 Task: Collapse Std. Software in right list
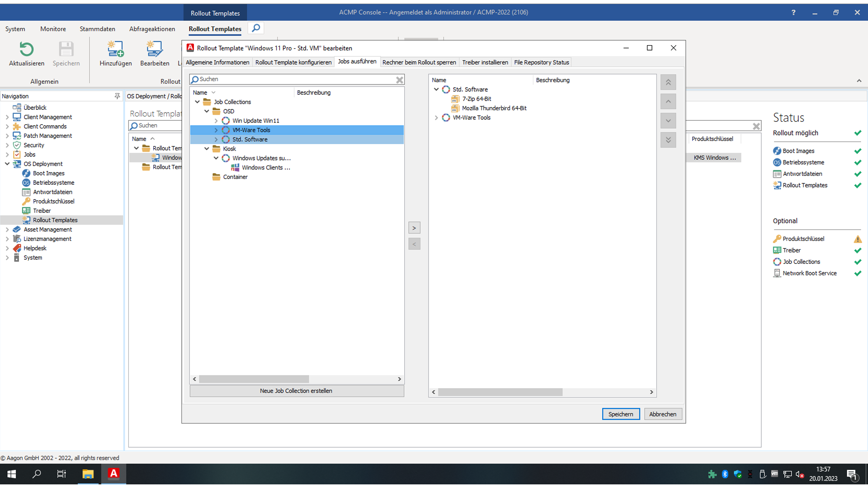(x=436, y=89)
